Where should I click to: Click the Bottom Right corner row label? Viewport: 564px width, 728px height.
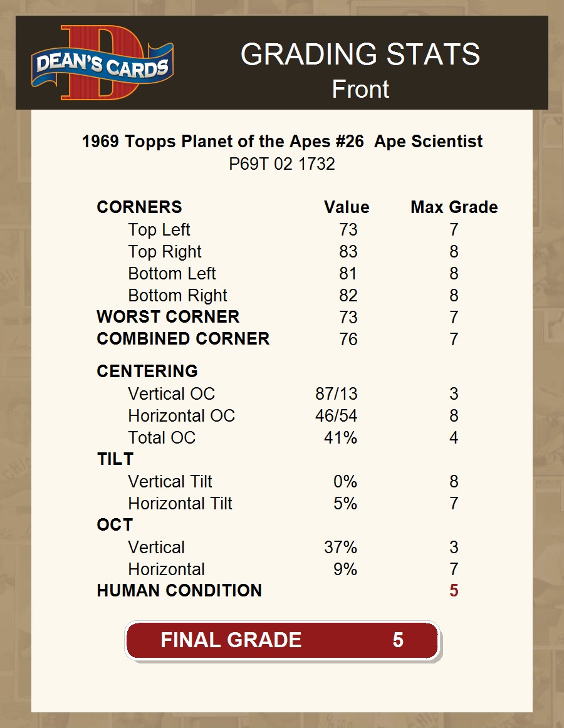(x=177, y=296)
